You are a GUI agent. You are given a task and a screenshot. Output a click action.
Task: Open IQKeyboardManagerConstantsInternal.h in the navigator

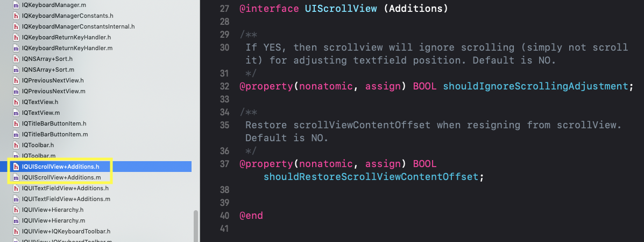click(79, 27)
